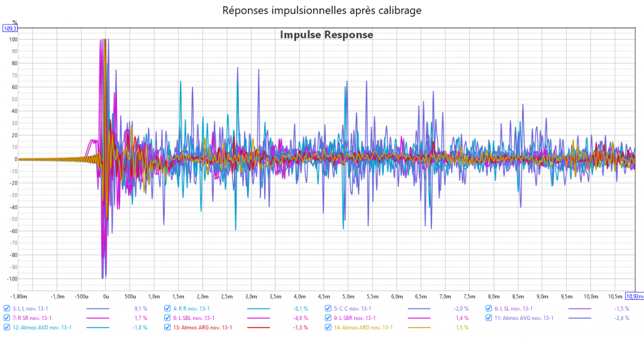Hide the 4: R R trace via checkbox

point(168,309)
